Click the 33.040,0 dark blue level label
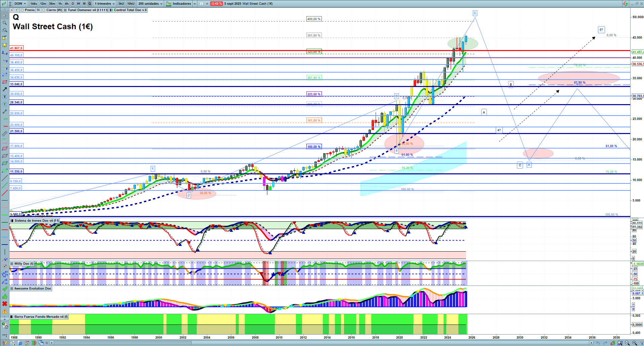This screenshot has height=346, width=644. (x=16, y=84)
